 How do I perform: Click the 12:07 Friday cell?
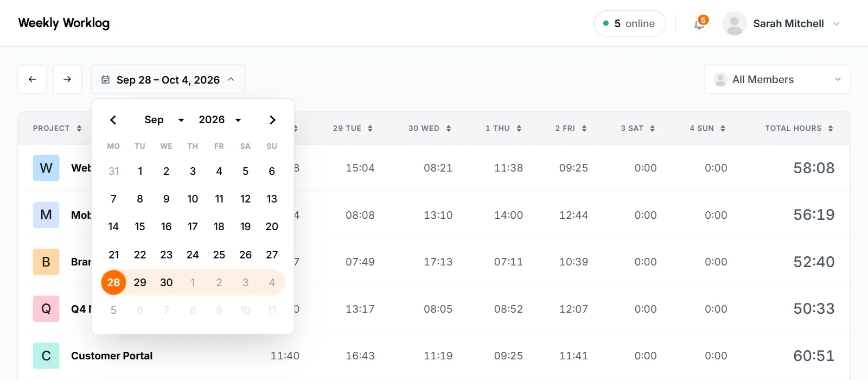(573, 309)
